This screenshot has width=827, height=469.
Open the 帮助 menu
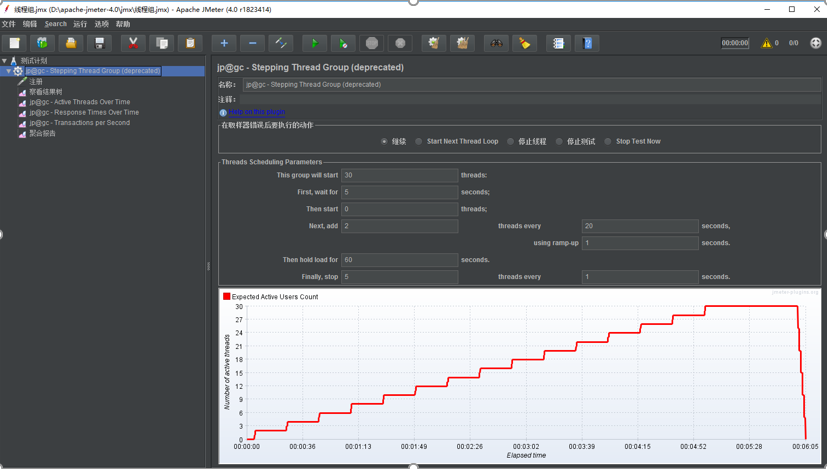123,24
